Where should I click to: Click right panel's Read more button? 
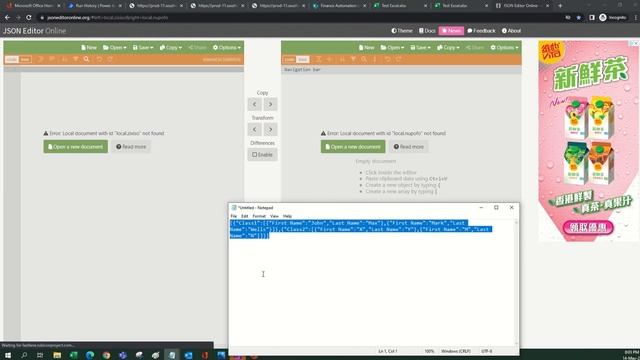408,147
